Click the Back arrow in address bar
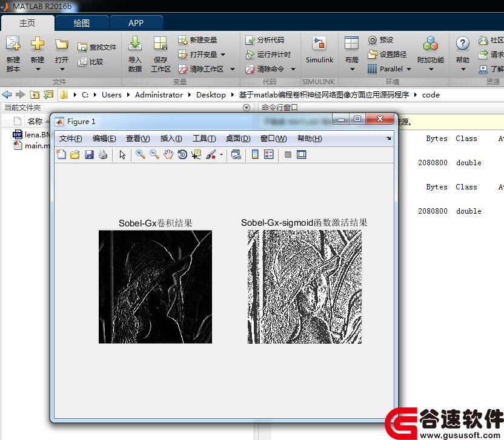The width and height of the screenshot is (504, 440). pos(7,94)
